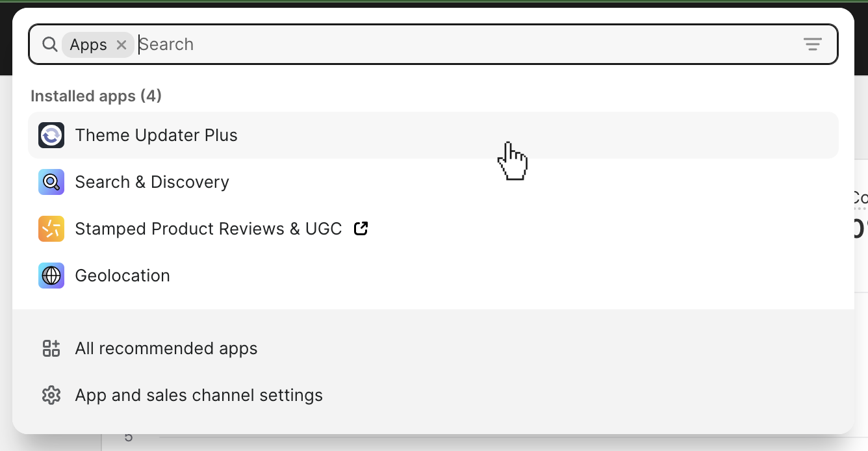Open Stamped Product Reviews & UGC
Image resolution: width=868 pixels, height=451 pixels.
pyautogui.click(x=208, y=229)
